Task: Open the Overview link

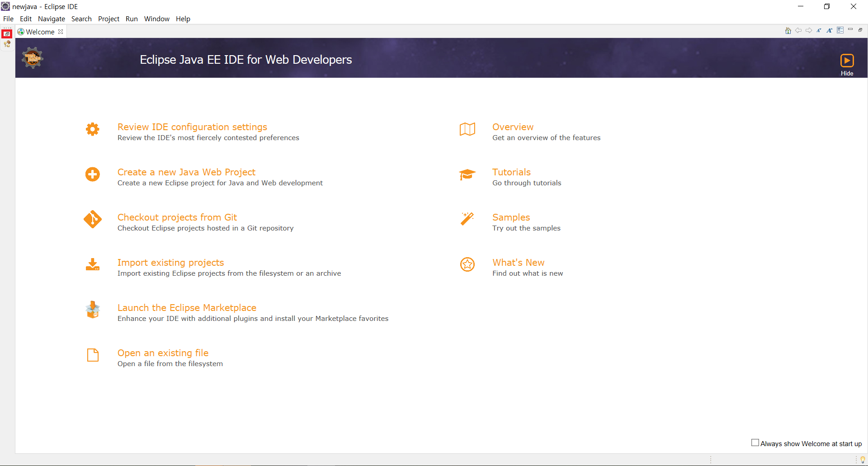Action: click(513, 127)
